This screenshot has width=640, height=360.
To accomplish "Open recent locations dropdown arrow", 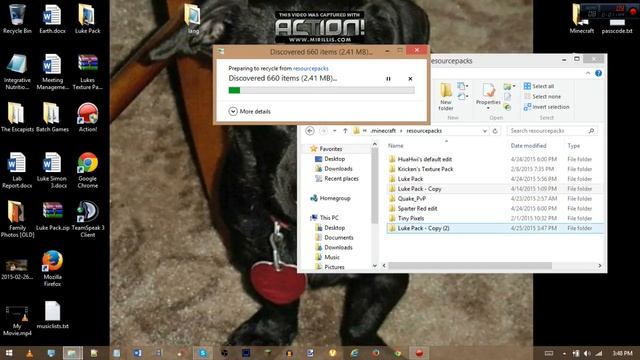I will click(x=334, y=131).
